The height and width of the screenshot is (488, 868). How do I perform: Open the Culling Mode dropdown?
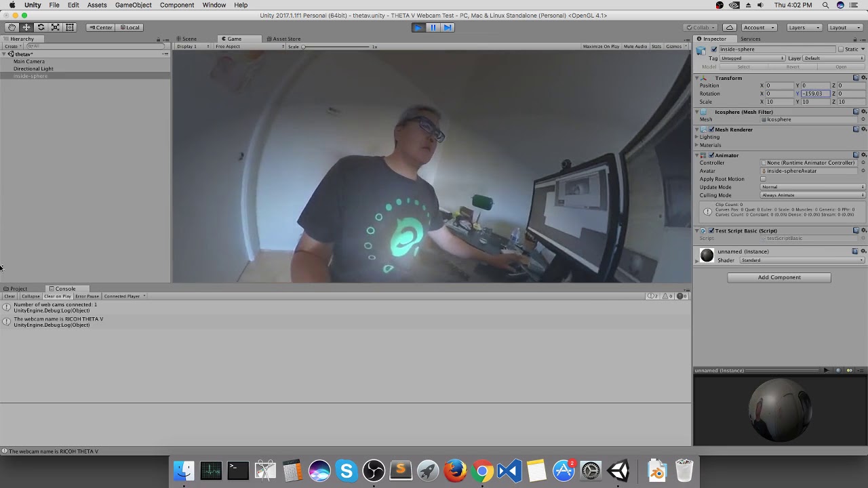click(812, 195)
